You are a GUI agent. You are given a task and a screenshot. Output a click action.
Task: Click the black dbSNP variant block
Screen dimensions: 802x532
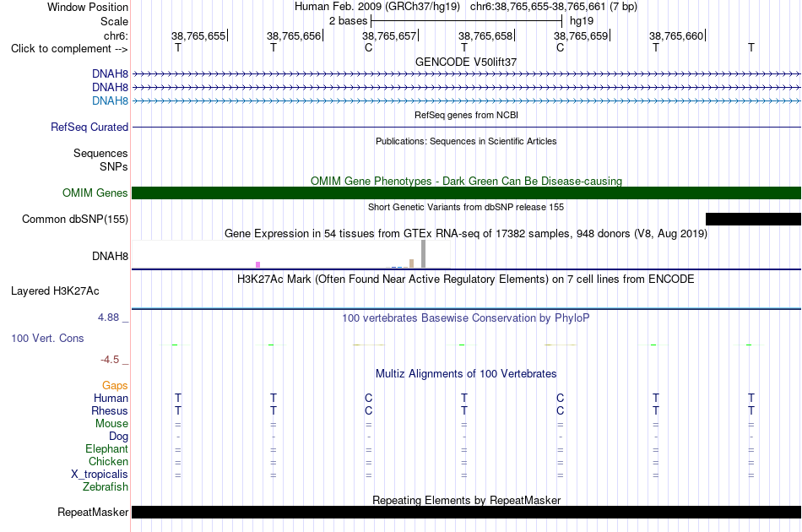[753, 219]
